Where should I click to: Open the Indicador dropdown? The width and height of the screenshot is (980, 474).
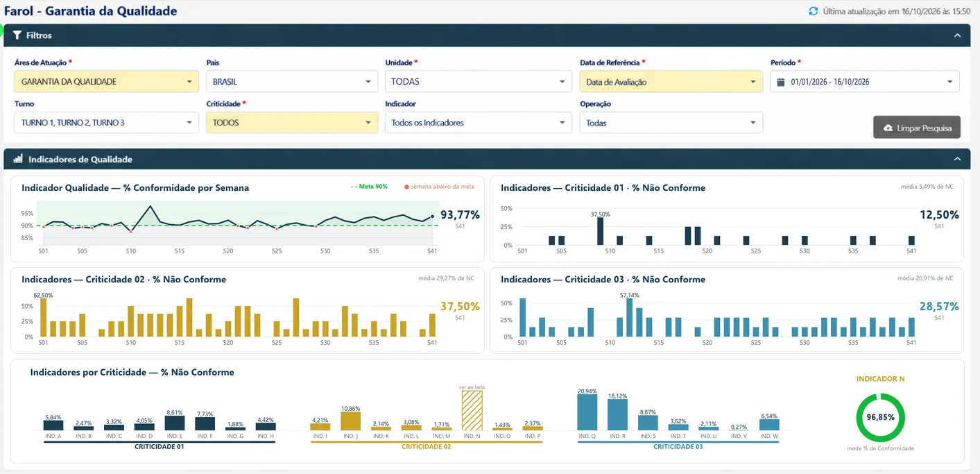[478, 123]
